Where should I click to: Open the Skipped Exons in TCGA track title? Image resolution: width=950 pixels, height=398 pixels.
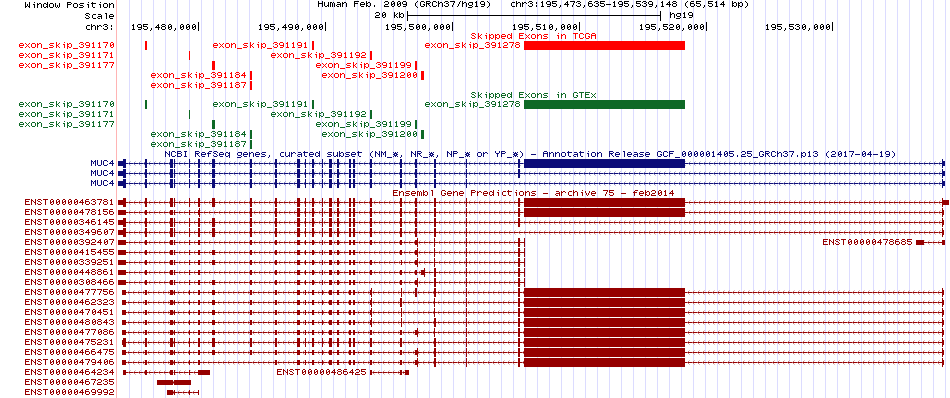click(x=534, y=36)
